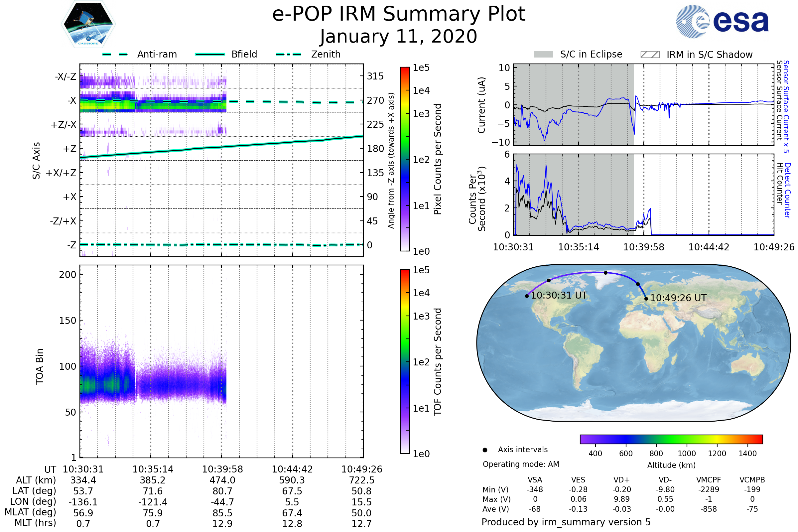
Task: Click the Altitude (km) horizontal colorbar
Action: tap(671, 439)
